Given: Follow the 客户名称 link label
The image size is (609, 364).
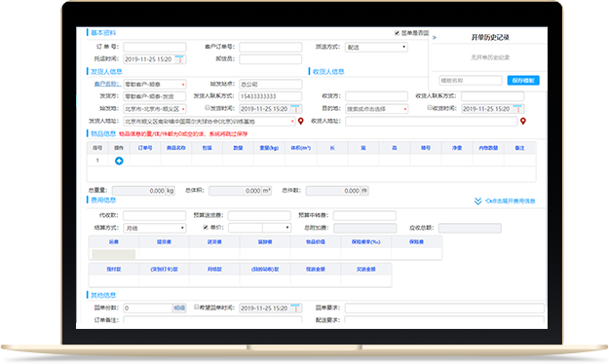Looking at the screenshot, I should [x=107, y=84].
